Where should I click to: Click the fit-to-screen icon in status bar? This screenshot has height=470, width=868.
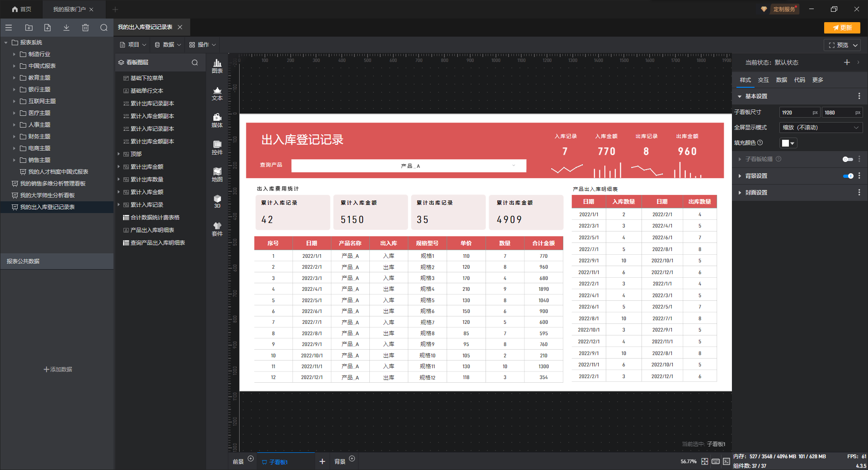pyautogui.click(x=705, y=461)
